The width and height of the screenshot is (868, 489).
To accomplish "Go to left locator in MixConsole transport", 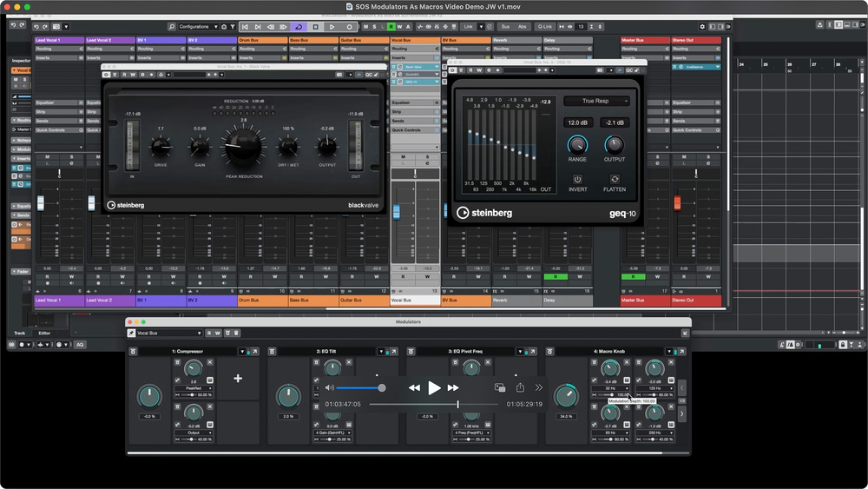I will coord(245,27).
